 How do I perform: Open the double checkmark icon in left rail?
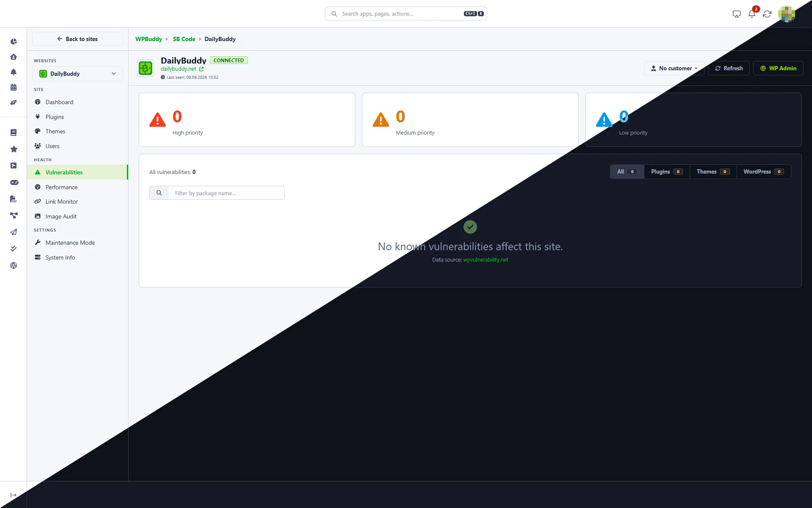coord(14,248)
